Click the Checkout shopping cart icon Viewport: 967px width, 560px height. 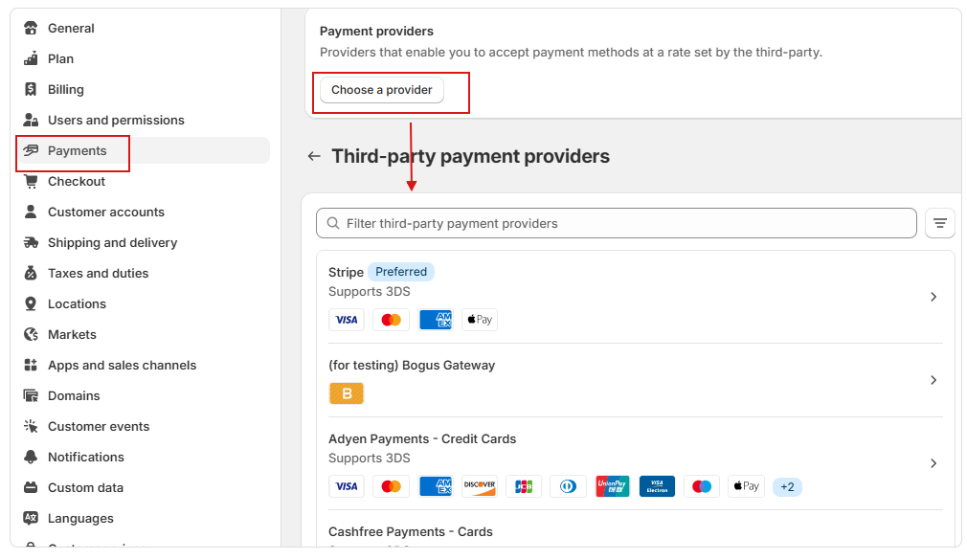(32, 181)
